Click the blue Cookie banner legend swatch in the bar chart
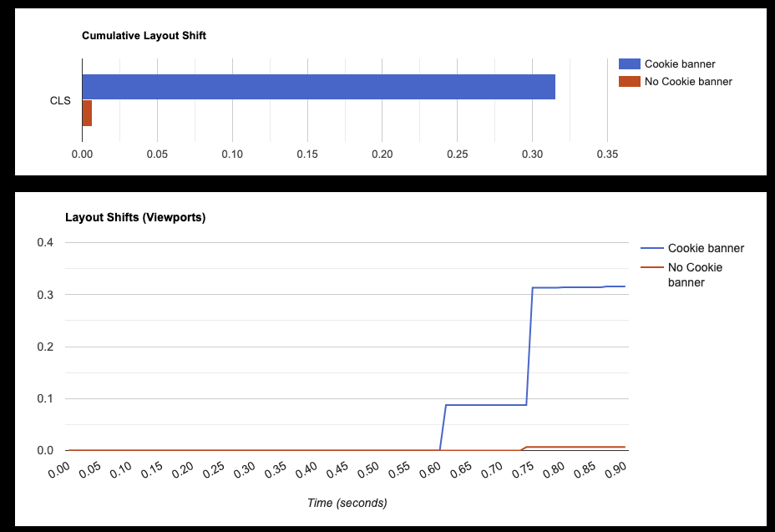775x532 pixels. click(x=629, y=63)
